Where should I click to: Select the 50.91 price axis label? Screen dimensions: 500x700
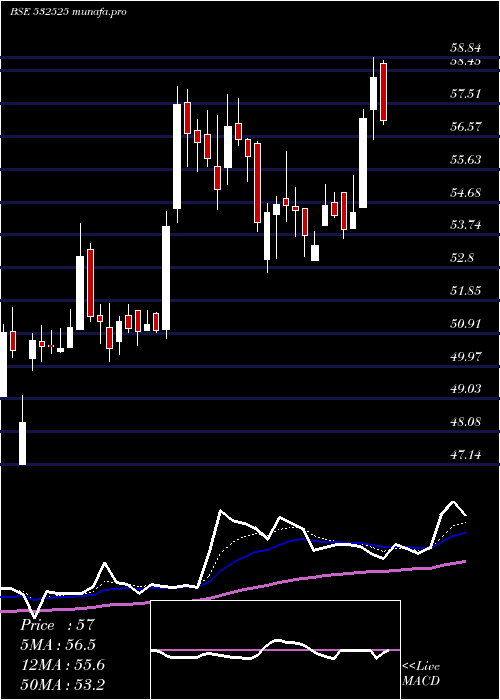(465, 324)
